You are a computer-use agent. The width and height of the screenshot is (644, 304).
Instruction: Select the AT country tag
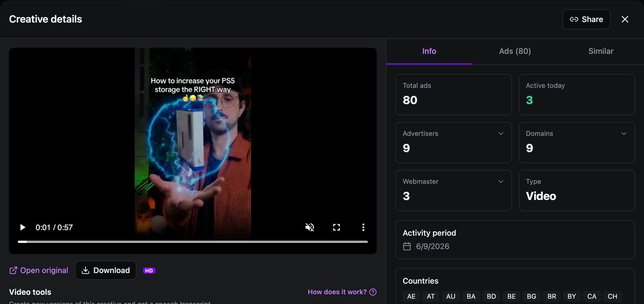[431, 296]
